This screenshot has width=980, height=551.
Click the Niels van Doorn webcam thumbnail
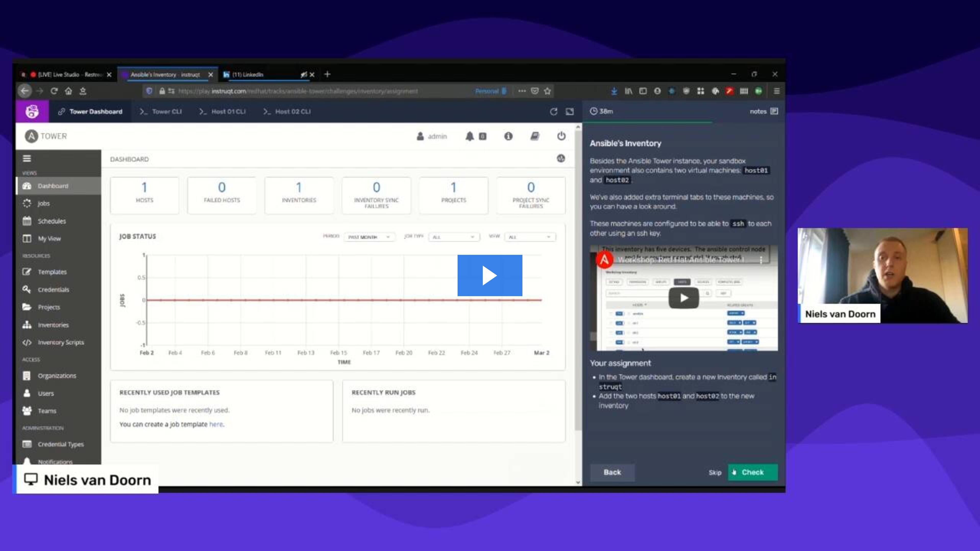tap(883, 275)
